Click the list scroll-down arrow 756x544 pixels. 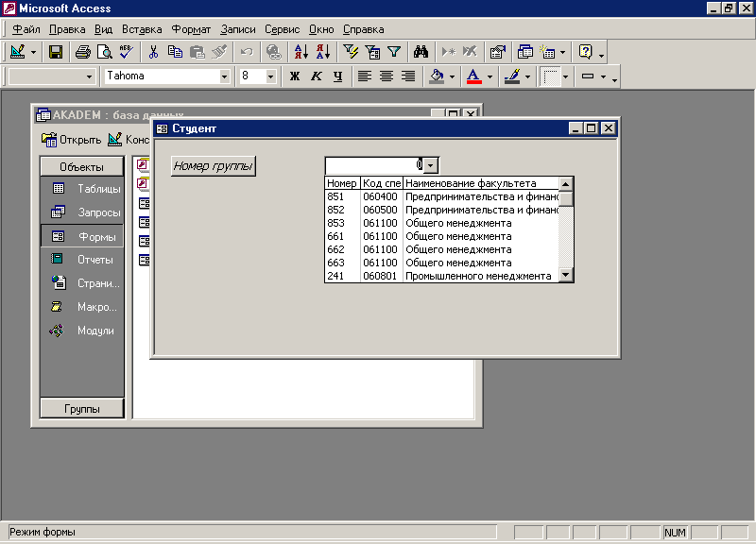(x=566, y=275)
